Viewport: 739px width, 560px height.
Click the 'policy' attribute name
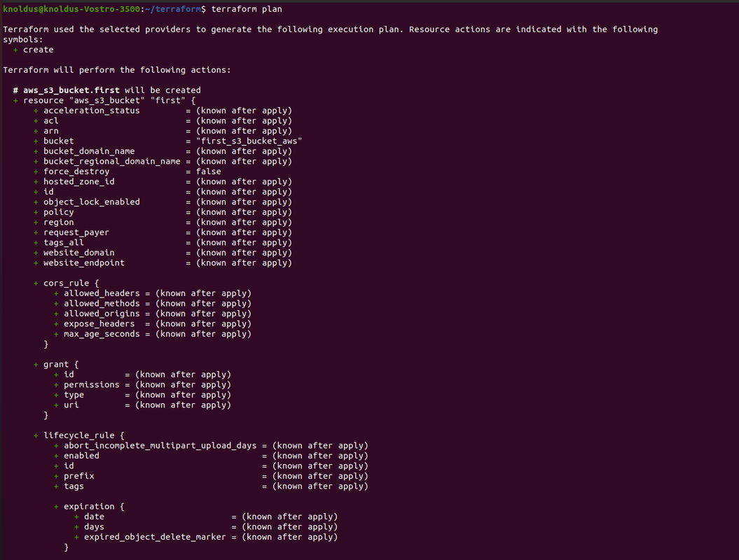tap(58, 212)
